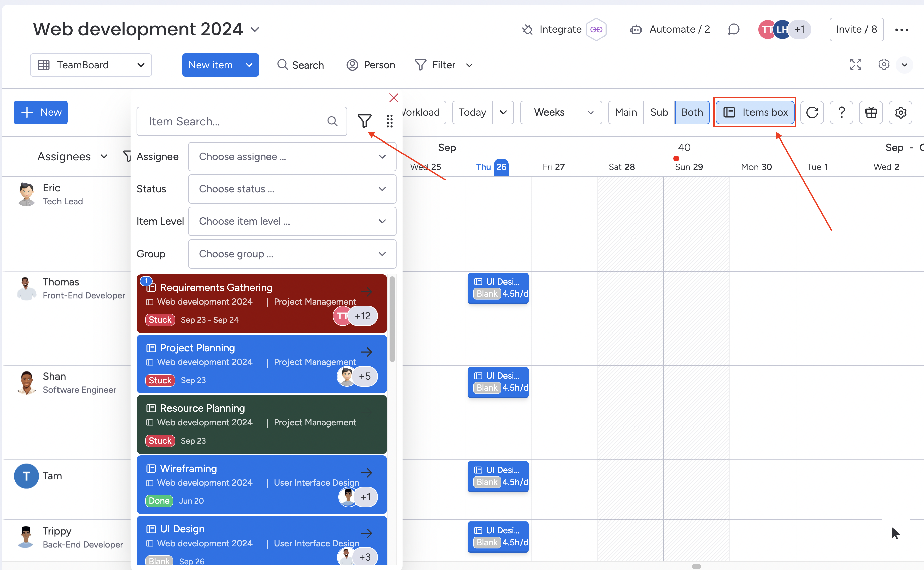Close the items box panel with the red X
Image resolution: width=924 pixels, height=570 pixels.
point(393,98)
